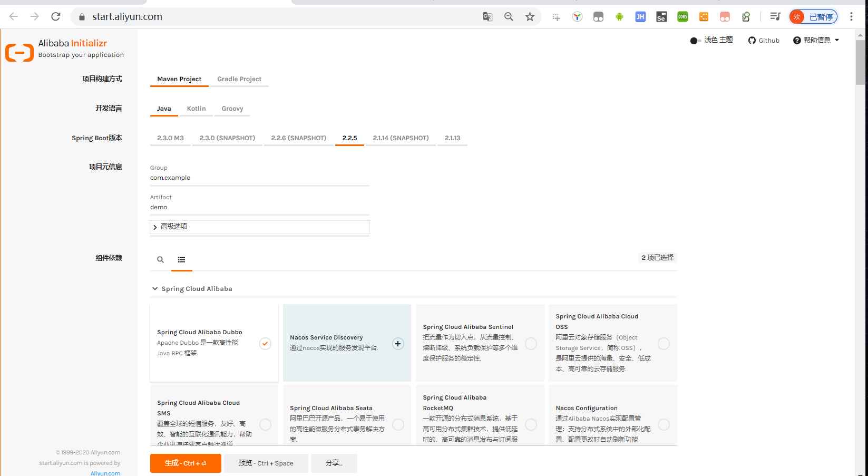The width and height of the screenshot is (868, 476).
Task: Open the 帮助信息 help dropdown
Action: pos(816,41)
